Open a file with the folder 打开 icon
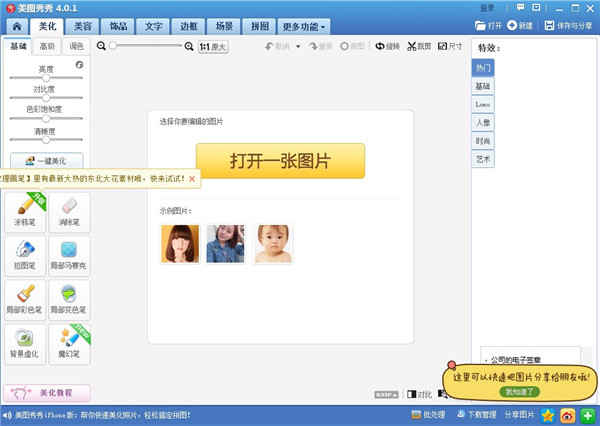The image size is (600, 426). coord(488,26)
